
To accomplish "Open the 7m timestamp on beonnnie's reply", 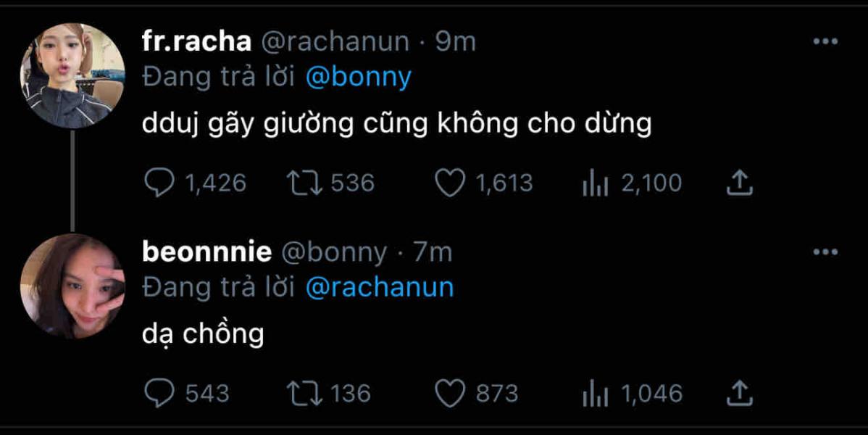I will click(433, 252).
